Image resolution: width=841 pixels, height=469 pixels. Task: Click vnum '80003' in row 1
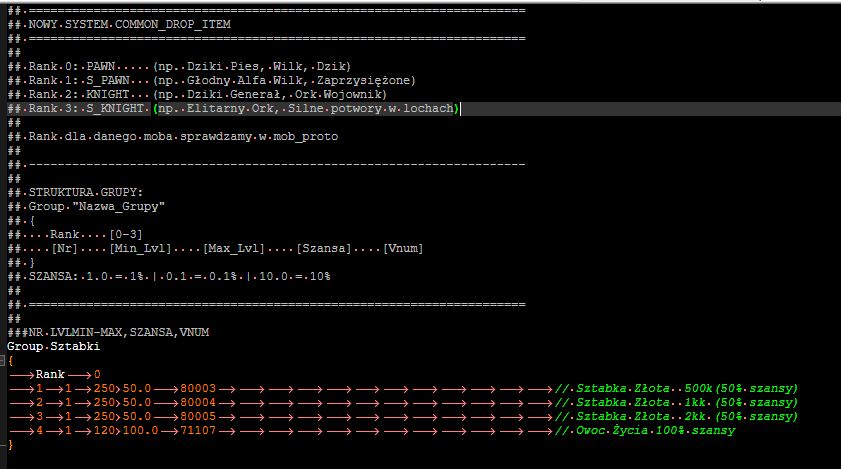click(198, 389)
